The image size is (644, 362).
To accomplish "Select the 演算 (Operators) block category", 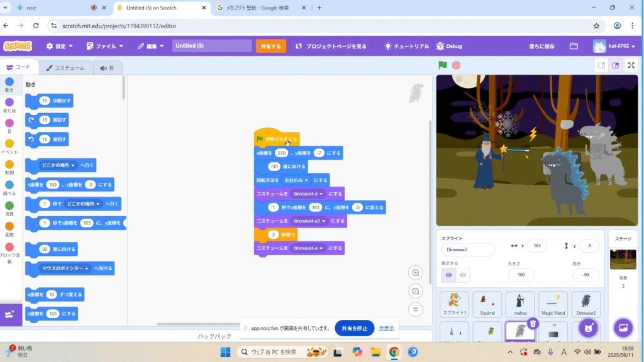I will click(x=9, y=209).
